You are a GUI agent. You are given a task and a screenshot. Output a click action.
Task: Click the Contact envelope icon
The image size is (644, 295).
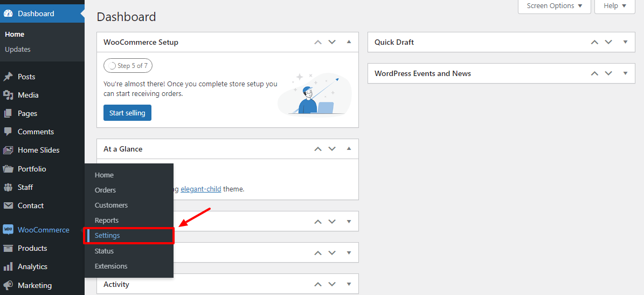coord(8,205)
